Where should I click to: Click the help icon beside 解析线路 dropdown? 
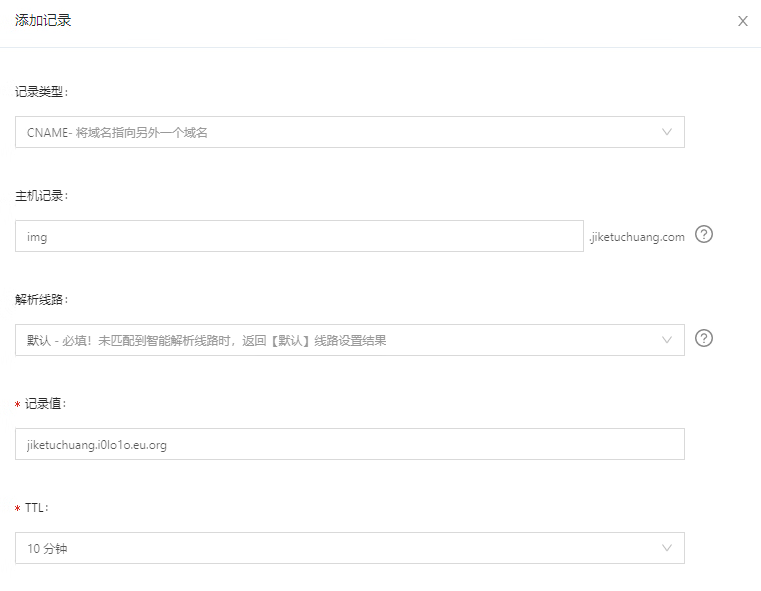(704, 338)
